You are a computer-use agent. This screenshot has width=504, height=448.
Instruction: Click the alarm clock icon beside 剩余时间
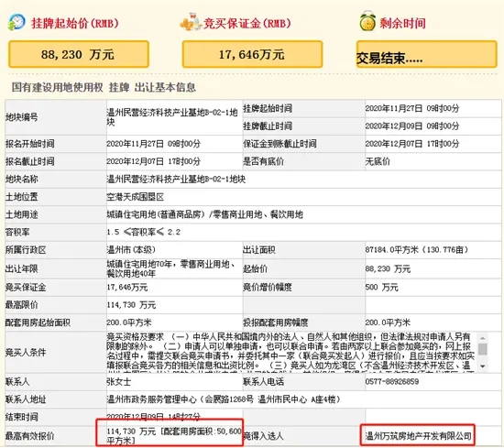tap(367, 21)
